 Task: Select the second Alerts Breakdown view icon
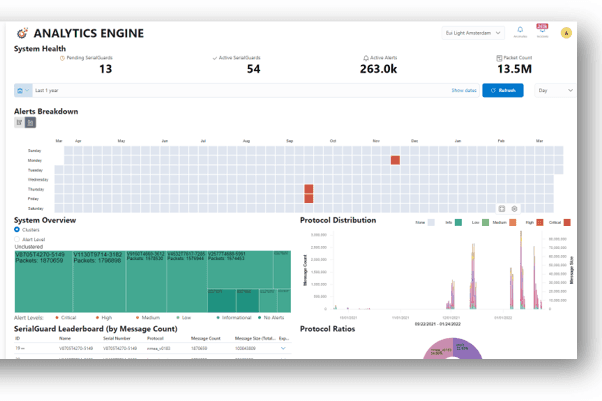pyautogui.click(x=31, y=123)
